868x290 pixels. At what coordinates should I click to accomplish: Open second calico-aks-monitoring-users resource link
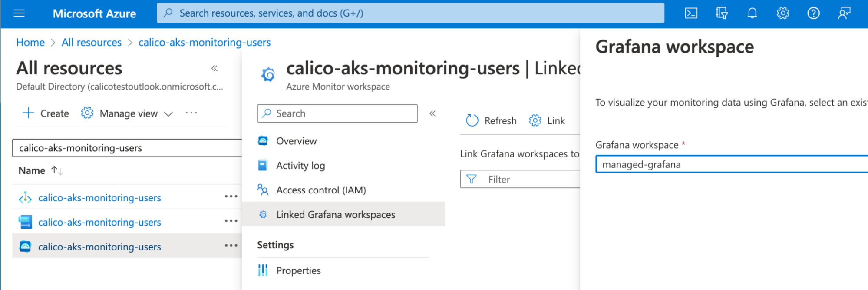(x=99, y=222)
